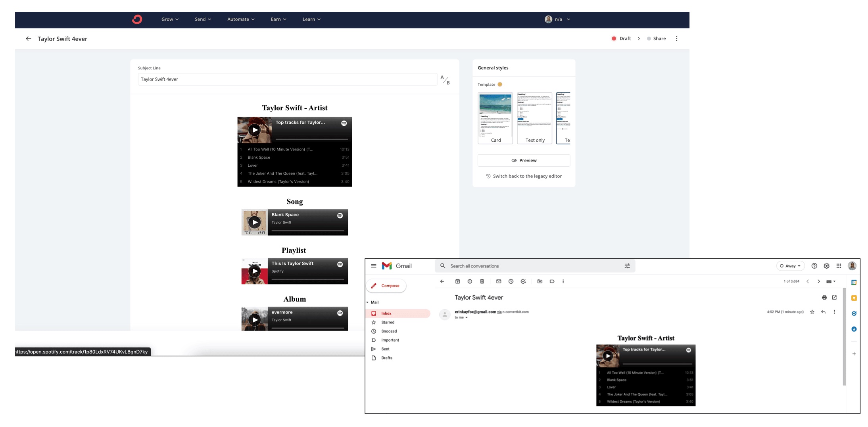The height and width of the screenshot is (427, 868).
Task: Open the three-dot menu beside Share
Action: pos(677,38)
